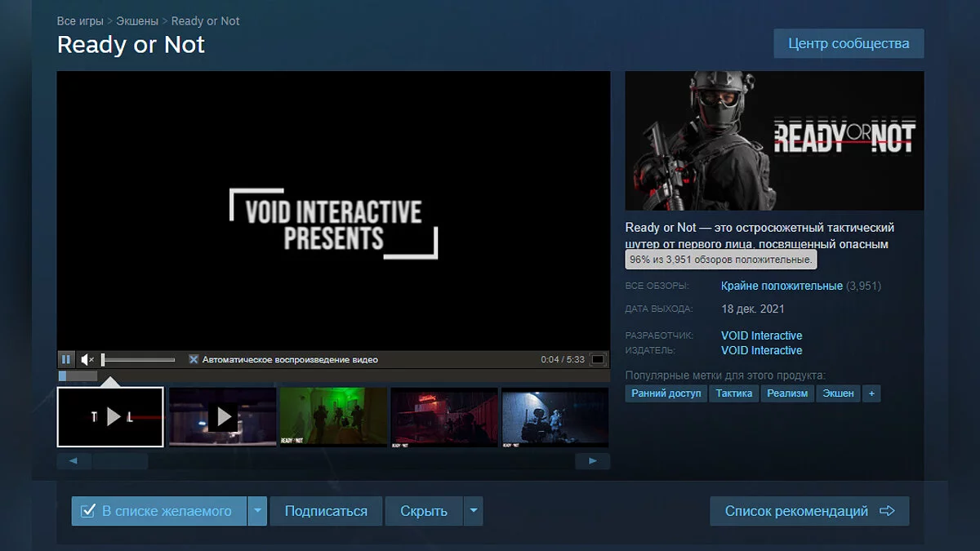
Task: Uncheck the wishlist 'В списке желаемого' button
Action: coord(158,511)
